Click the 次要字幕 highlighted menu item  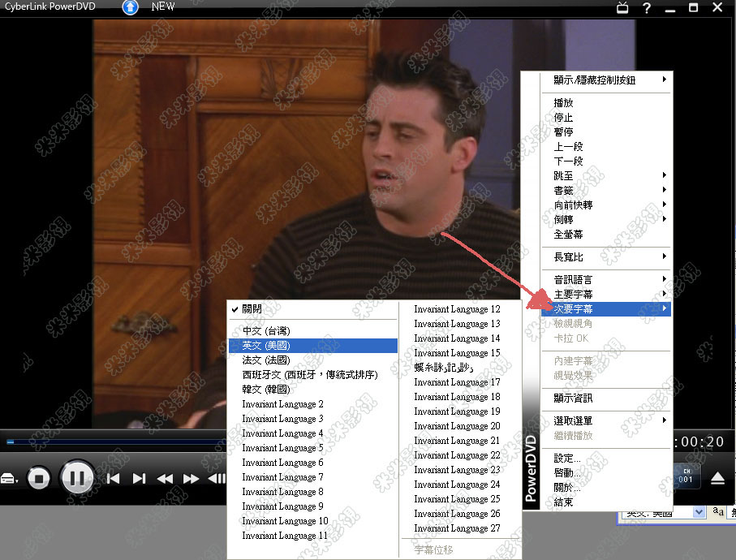coord(606,309)
